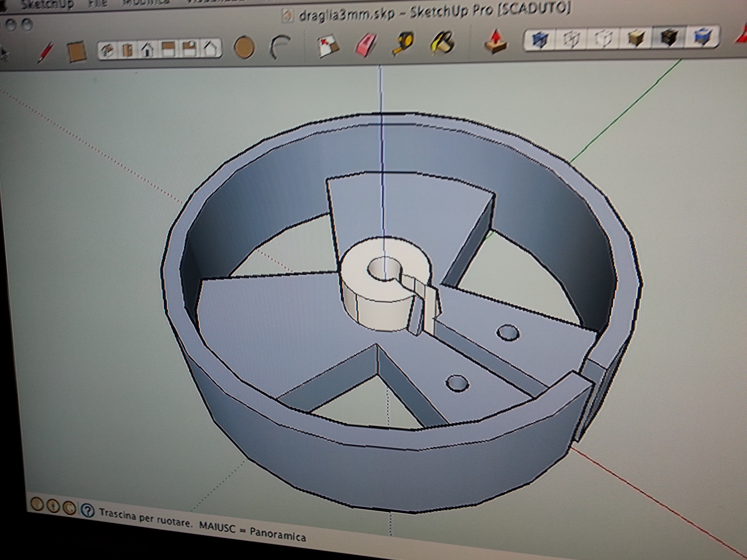Select the Paint Bucket tool
Screen dimensions: 747x560
(x=443, y=43)
